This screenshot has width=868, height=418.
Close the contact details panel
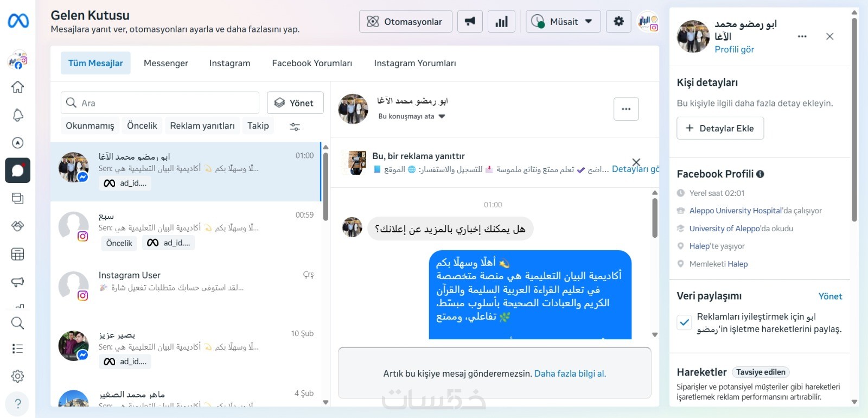829,36
